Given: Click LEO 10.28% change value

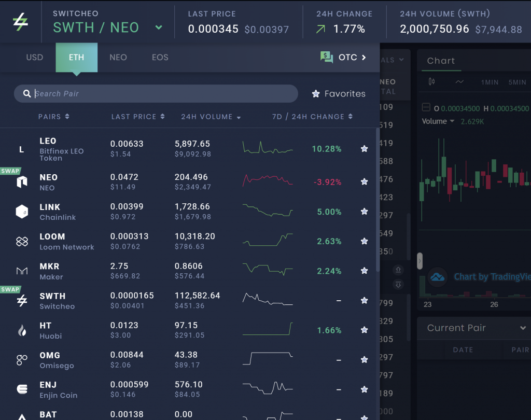Looking at the screenshot, I should click(327, 149).
